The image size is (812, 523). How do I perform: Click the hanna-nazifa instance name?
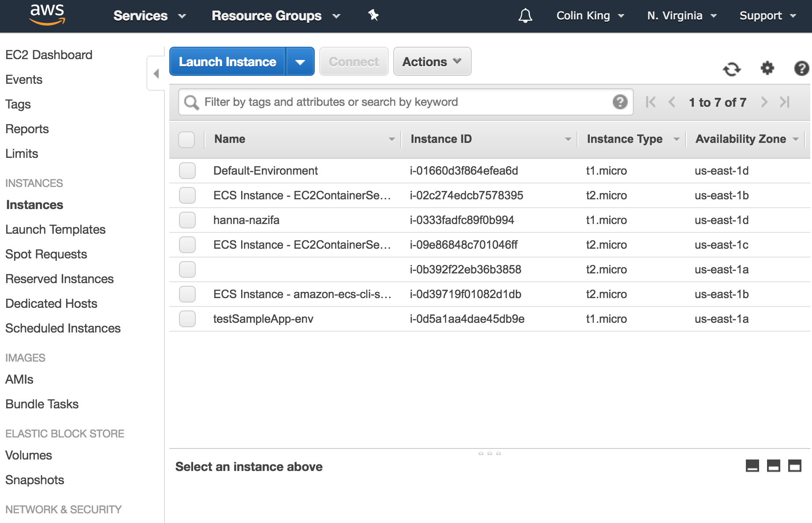(246, 220)
